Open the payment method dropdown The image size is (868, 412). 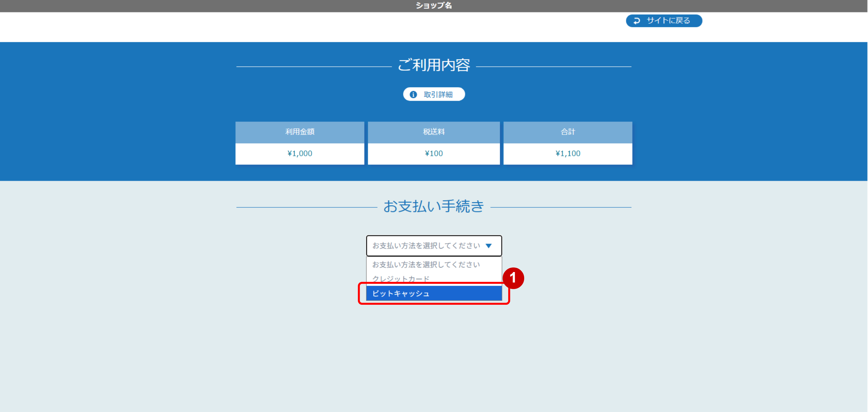434,246
